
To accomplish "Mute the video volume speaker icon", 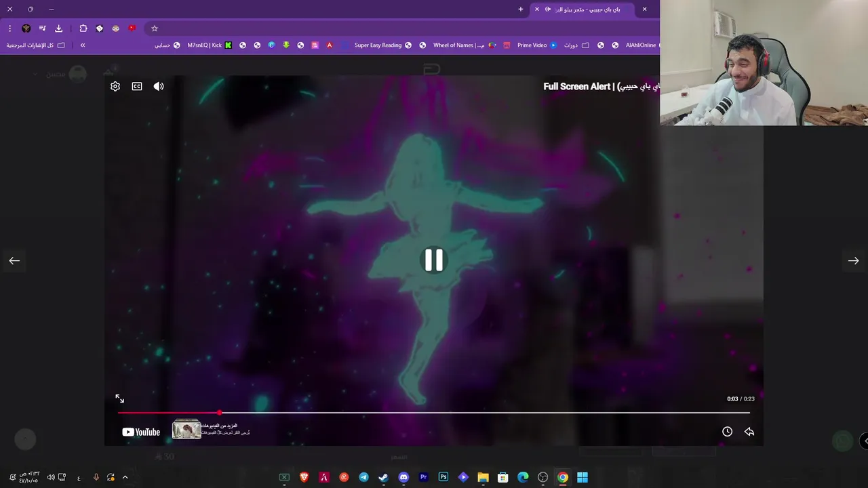I will tap(159, 86).
